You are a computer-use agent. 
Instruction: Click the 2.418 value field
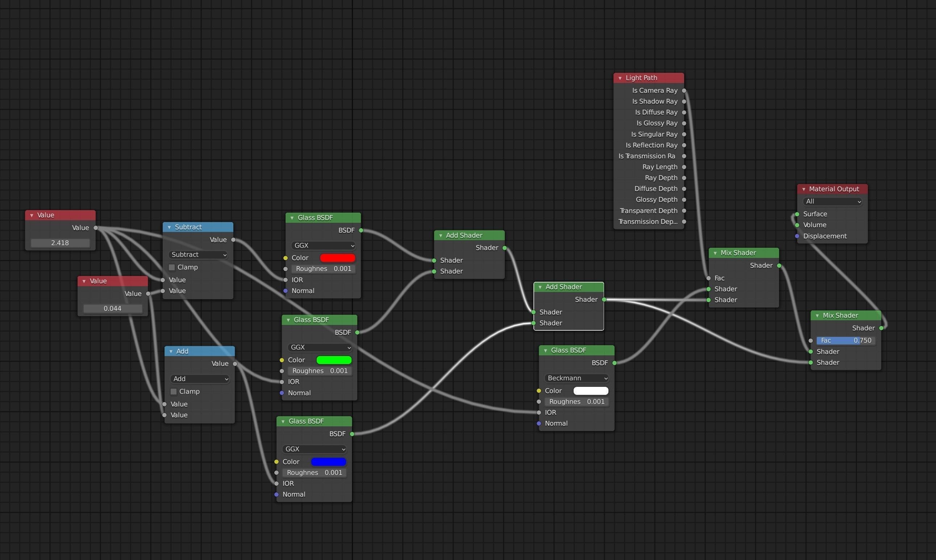pyautogui.click(x=60, y=243)
